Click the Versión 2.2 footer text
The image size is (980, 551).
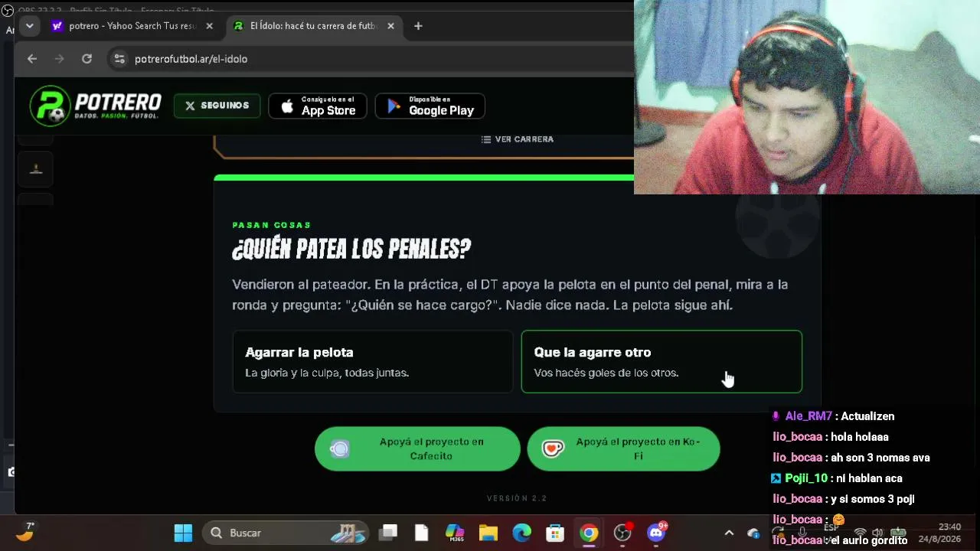(x=517, y=498)
